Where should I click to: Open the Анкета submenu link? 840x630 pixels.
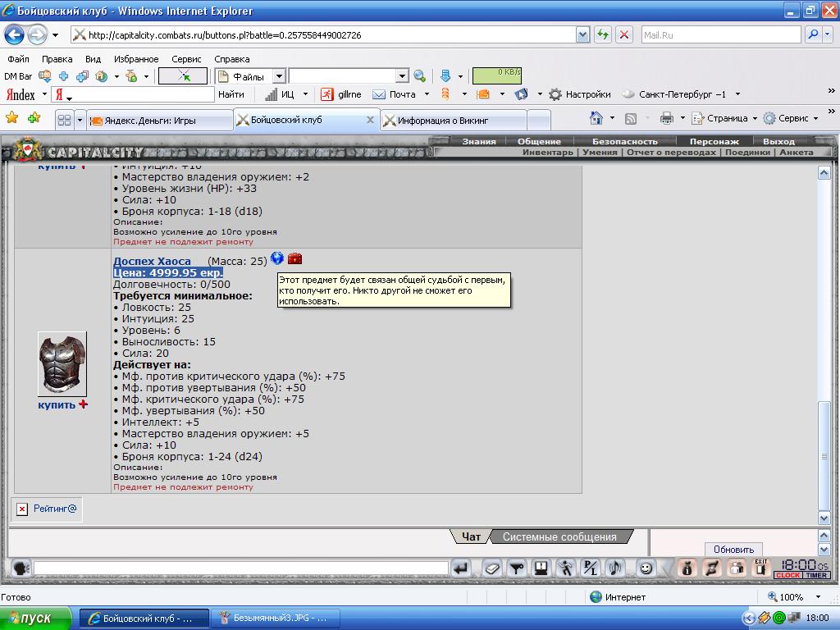[x=796, y=152]
